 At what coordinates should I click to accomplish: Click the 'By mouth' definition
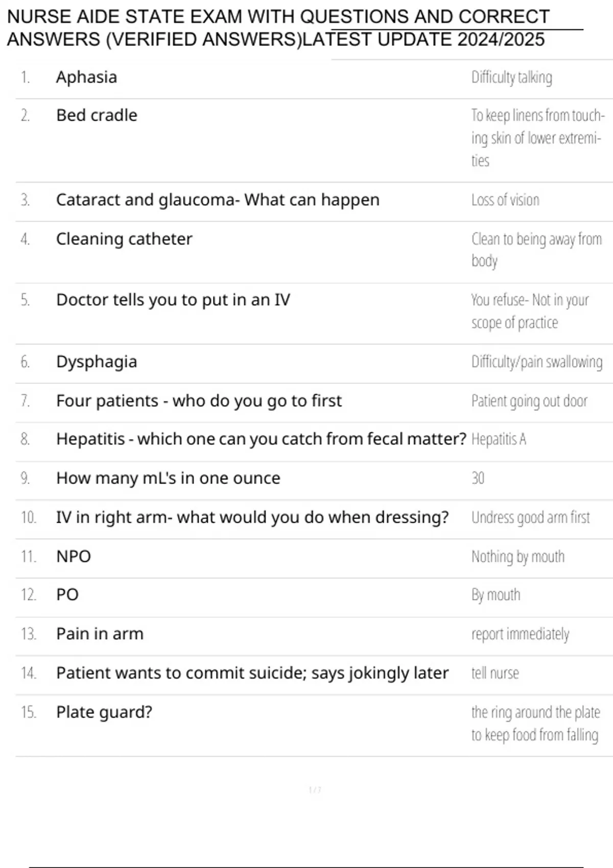(496, 595)
